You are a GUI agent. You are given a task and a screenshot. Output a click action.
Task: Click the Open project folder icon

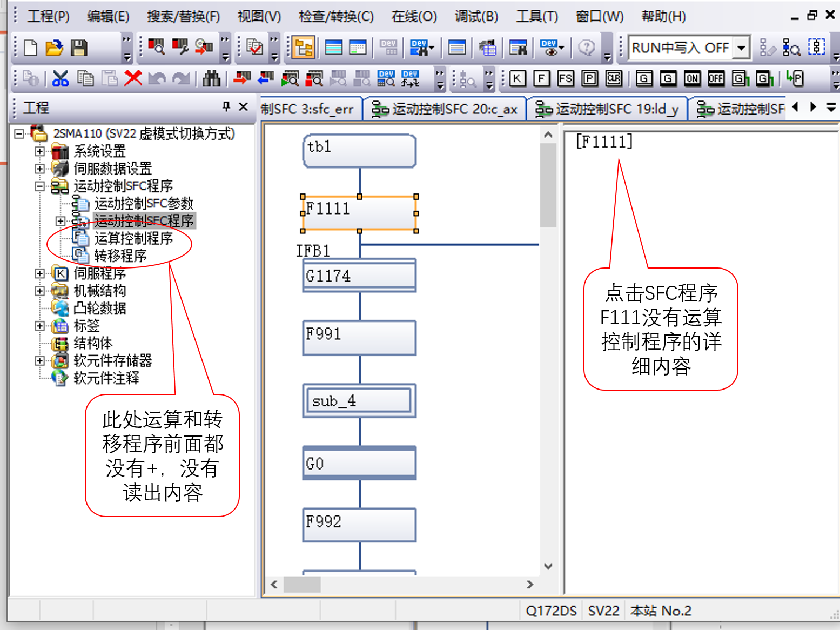click(x=54, y=48)
